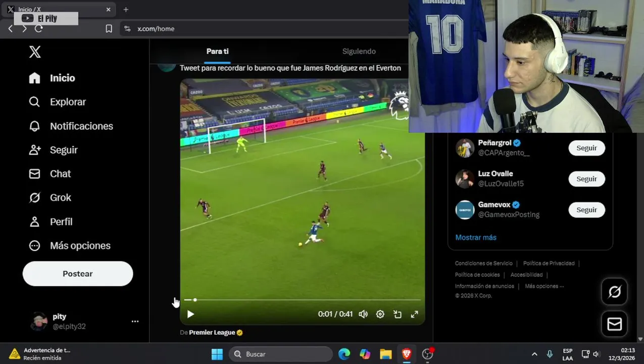Open Política de Privacidad link

pos(549,263)
